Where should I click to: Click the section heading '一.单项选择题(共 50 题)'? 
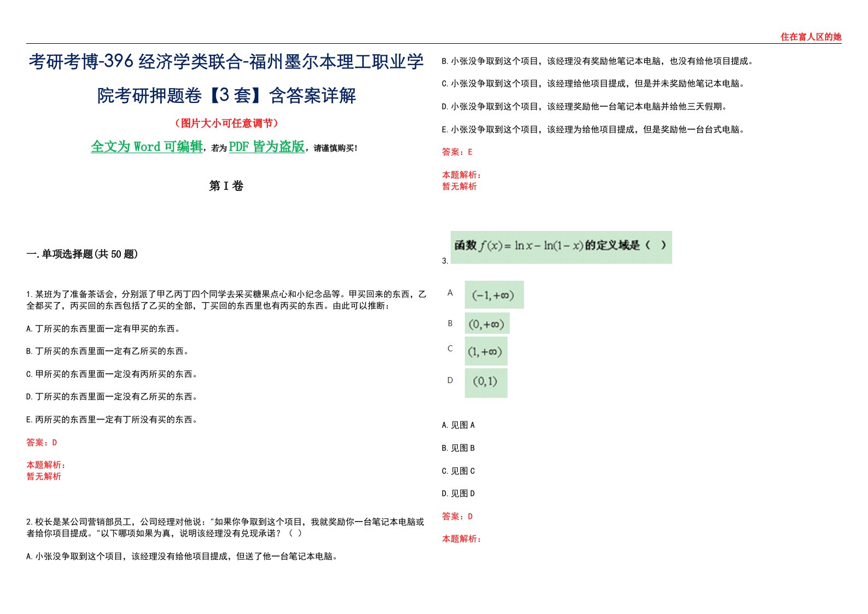click(82, 254)
